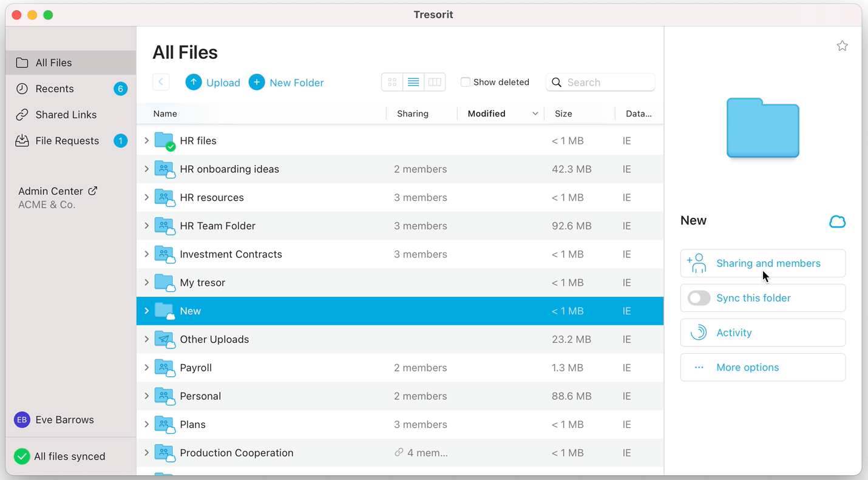Click the Production Cooperation link icon

tap(399, 453)
